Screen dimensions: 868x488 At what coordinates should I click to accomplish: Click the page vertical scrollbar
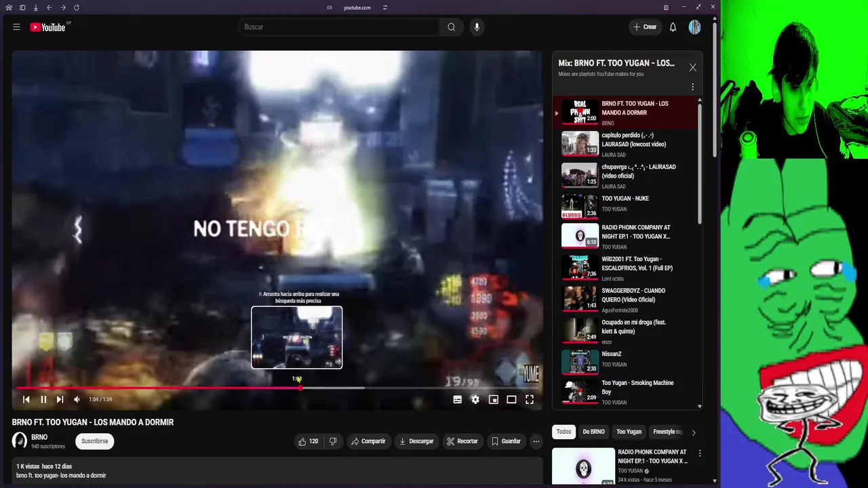coord(715,88)
